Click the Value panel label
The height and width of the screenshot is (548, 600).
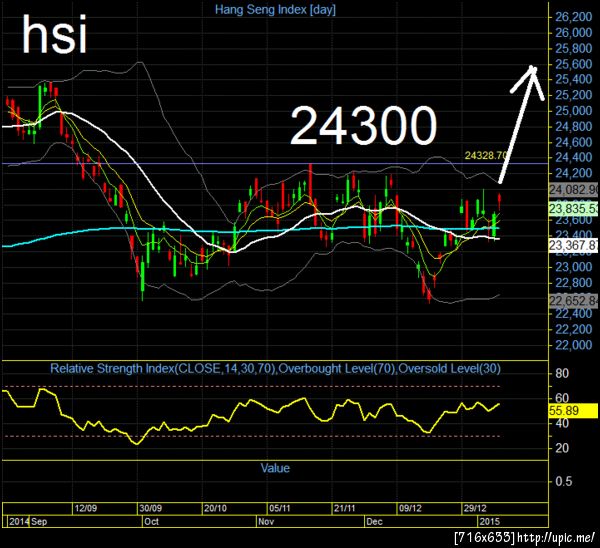coord(275,468)
